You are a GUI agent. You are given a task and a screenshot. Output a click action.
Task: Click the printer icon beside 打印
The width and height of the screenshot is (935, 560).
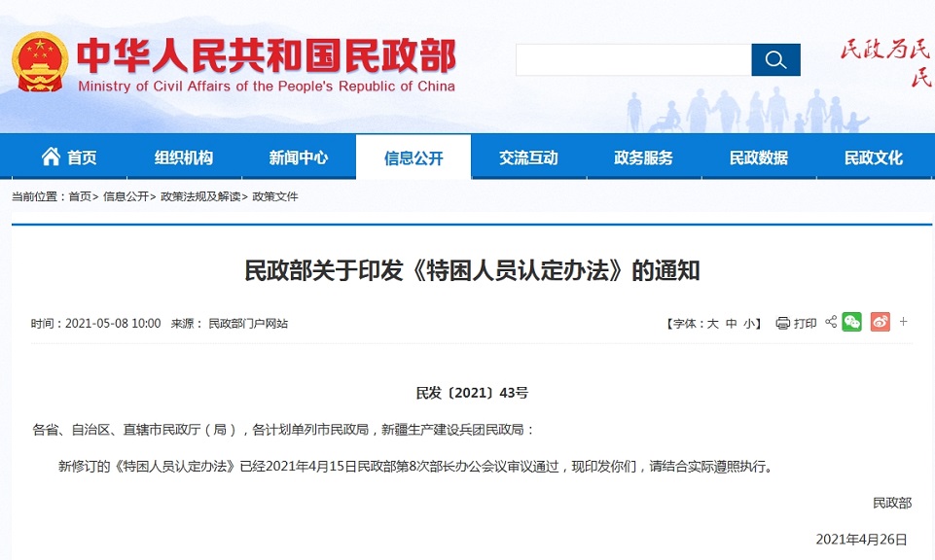pos(782,324)
